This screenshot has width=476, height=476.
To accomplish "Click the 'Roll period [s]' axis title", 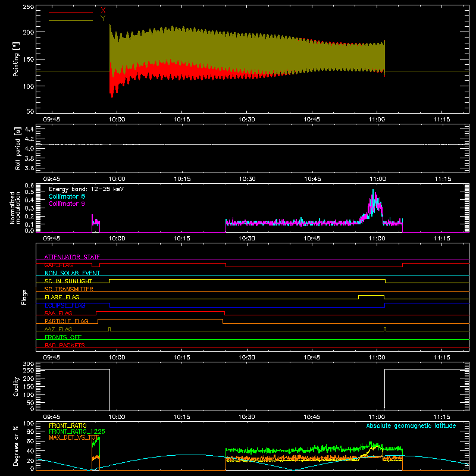I will click(x=18, y=148).
